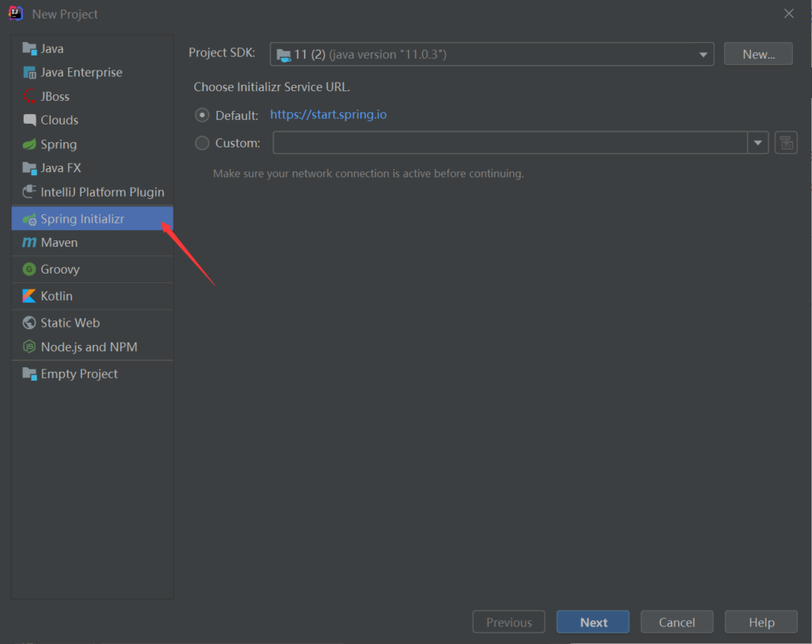Select JBoss in the project list
The width and height of the screenshot is (812, 644).
click(92, 97)
